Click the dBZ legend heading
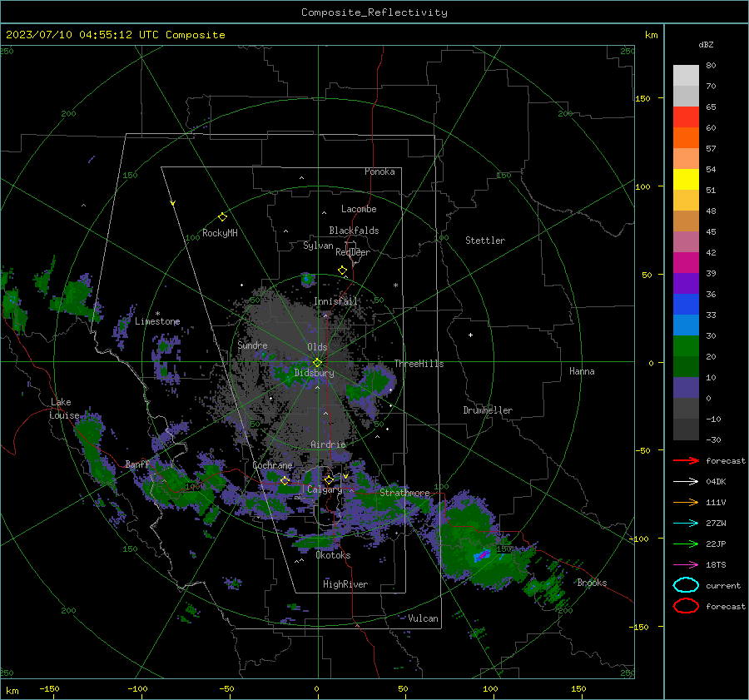 706,45
